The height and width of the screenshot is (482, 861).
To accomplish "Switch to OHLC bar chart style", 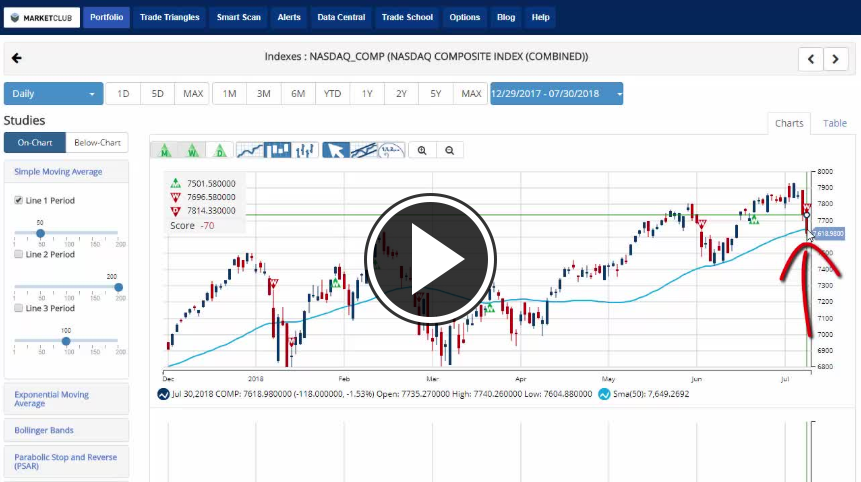I will tap(305, 150).
